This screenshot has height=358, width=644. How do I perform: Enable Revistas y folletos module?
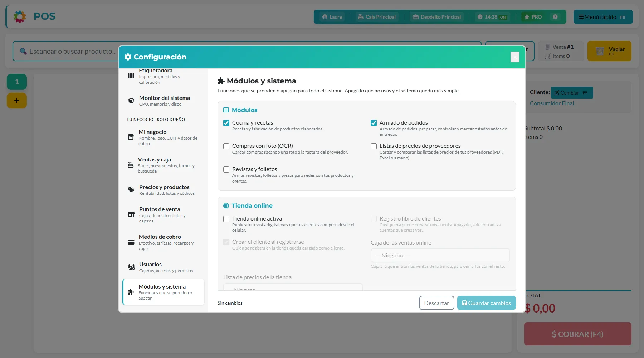pyautogui.click(x=226, y=169)
